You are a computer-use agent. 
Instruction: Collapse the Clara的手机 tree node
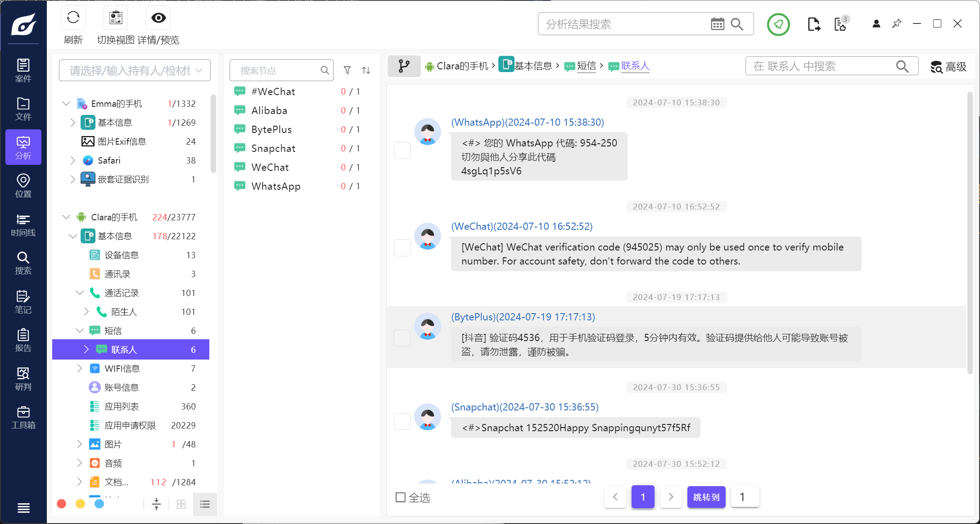pos(66,217)
